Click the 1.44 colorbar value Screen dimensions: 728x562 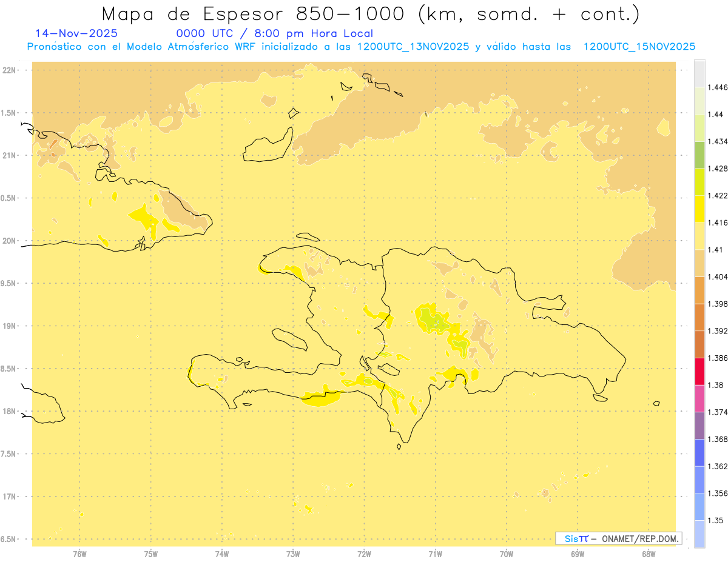tap(715, 114)
